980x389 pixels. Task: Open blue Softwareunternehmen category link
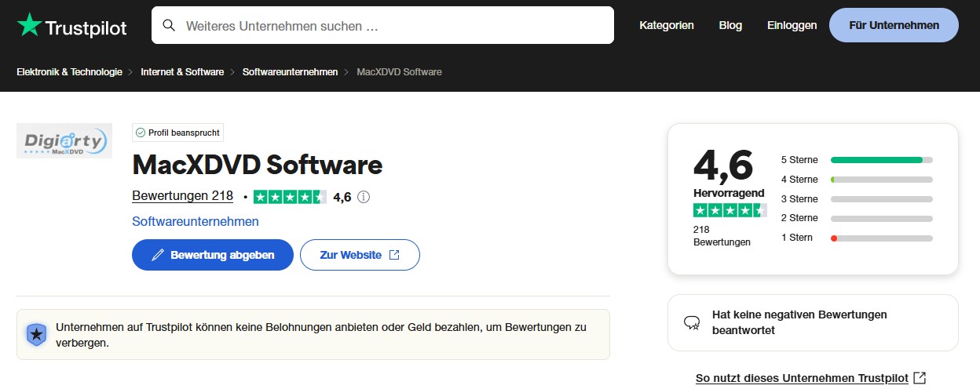(x=196, y=221)
